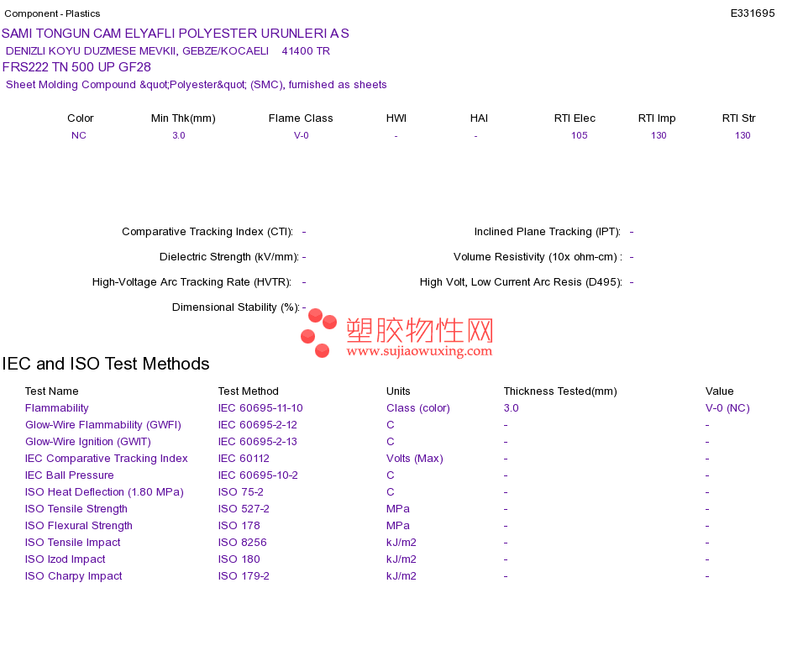Click the Inclined Plane Tracking (IPT) label
The image size is (798, 672).
(548, 232)
